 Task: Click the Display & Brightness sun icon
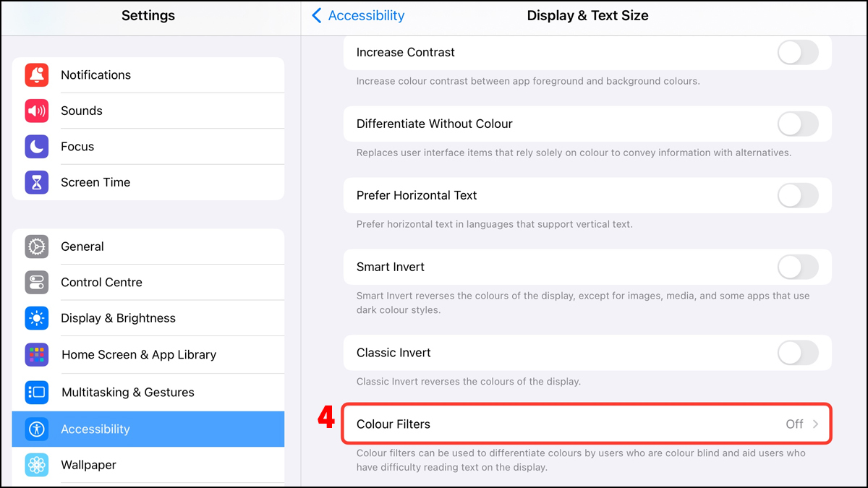[37, 318]
